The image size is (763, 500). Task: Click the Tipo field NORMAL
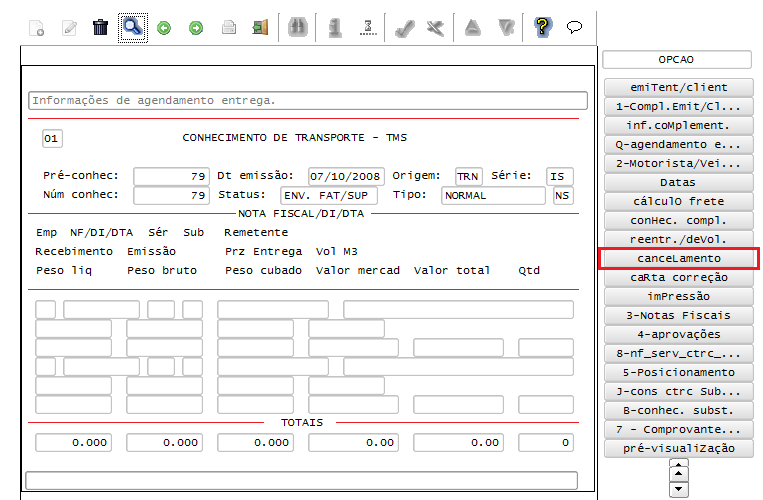(x=493, y=196)
